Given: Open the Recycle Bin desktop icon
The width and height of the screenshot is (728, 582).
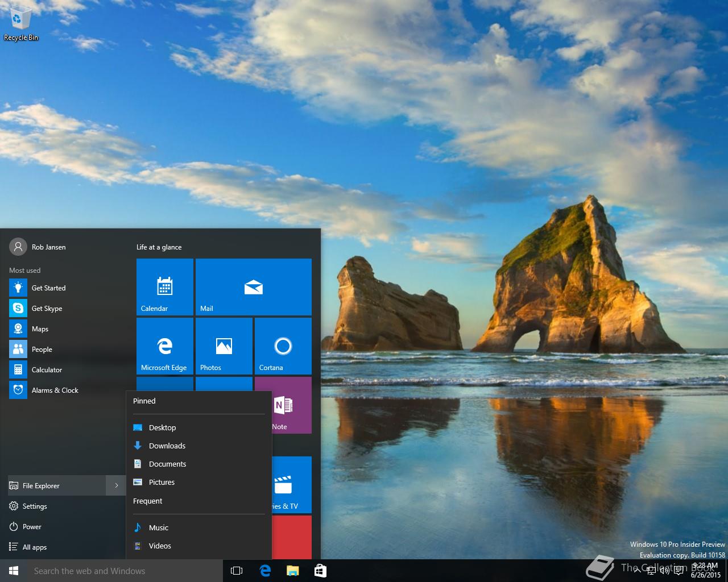Looking at the screenshot, I should [x=21, y=23].
